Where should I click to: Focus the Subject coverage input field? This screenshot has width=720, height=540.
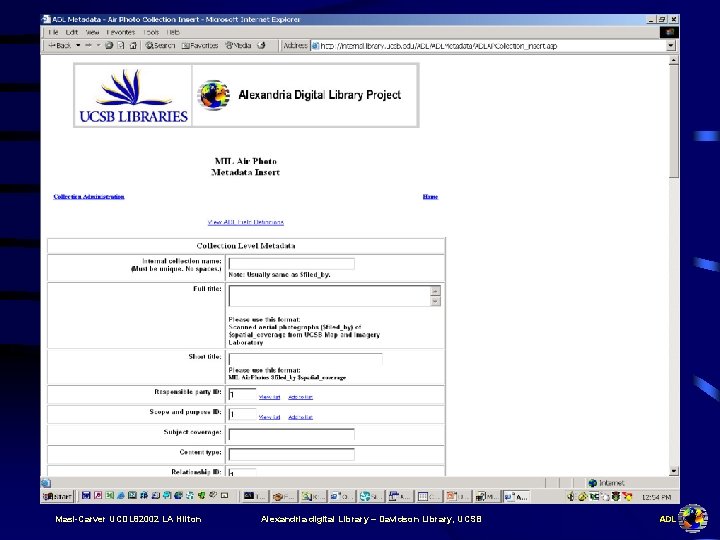point(292,434)
